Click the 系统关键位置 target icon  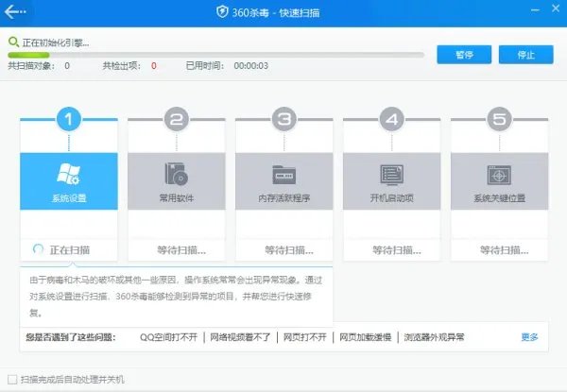point(499,175)
